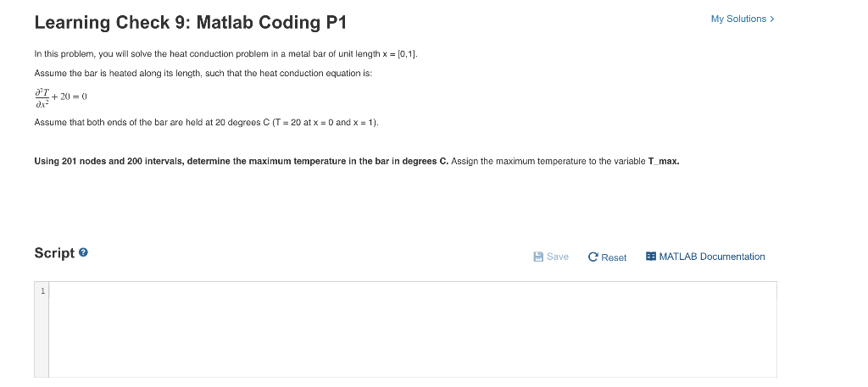Click the Script section heading
This screenshot has height=387, width=868.
pos(54,253)
